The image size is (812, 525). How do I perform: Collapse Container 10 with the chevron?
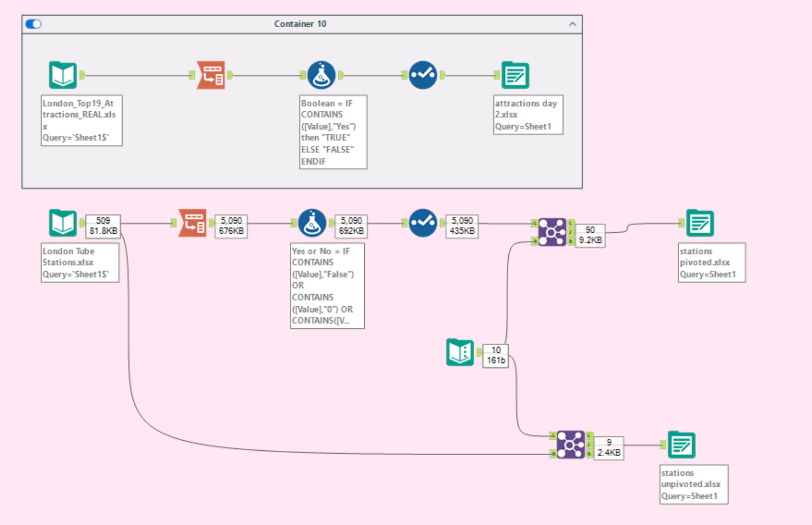[572, 24]
